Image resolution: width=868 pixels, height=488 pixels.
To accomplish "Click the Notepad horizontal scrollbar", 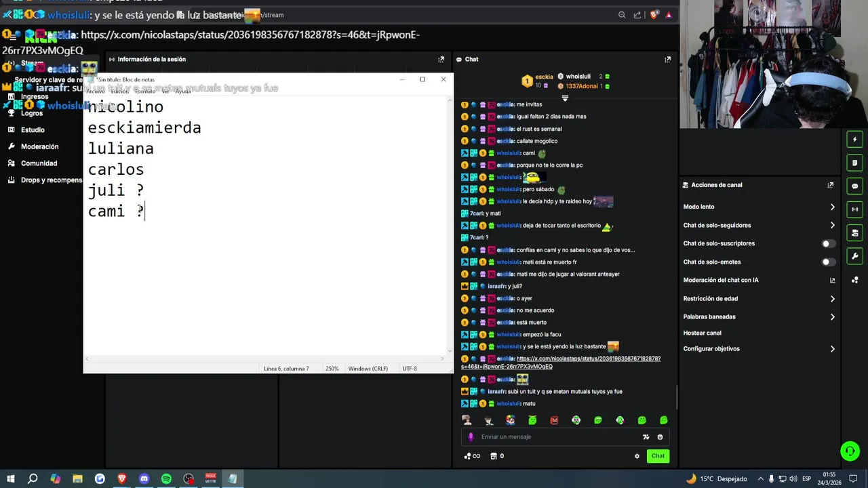I will pos(265,359).
